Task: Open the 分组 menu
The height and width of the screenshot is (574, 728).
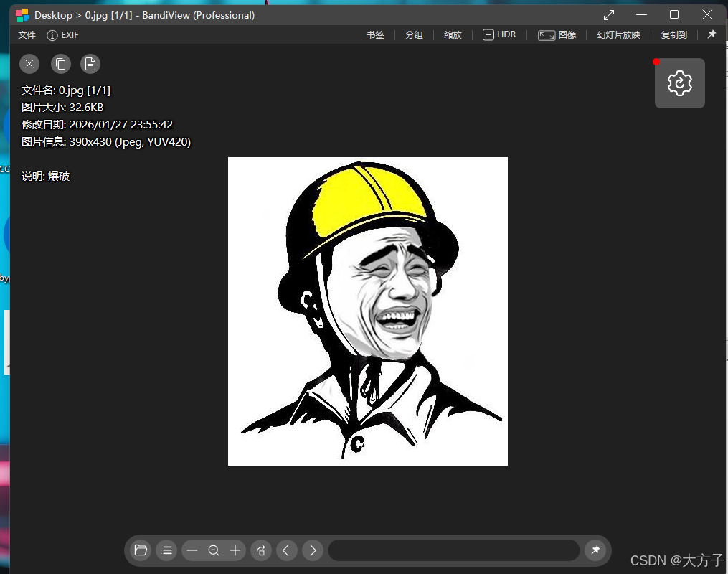Action: pyautogui.click(x=414, y=35)
